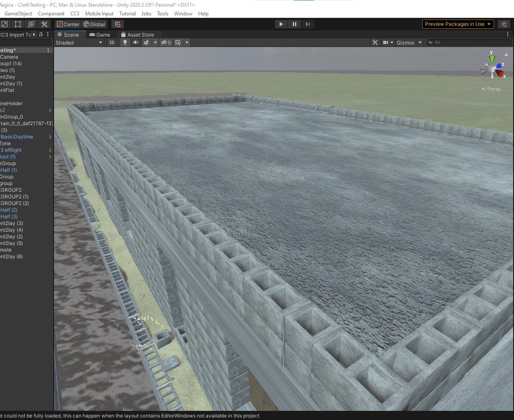This screenshot has height=420, width=514.
Task: Toggle Global handle rotation button
Action: pos(94,24)
